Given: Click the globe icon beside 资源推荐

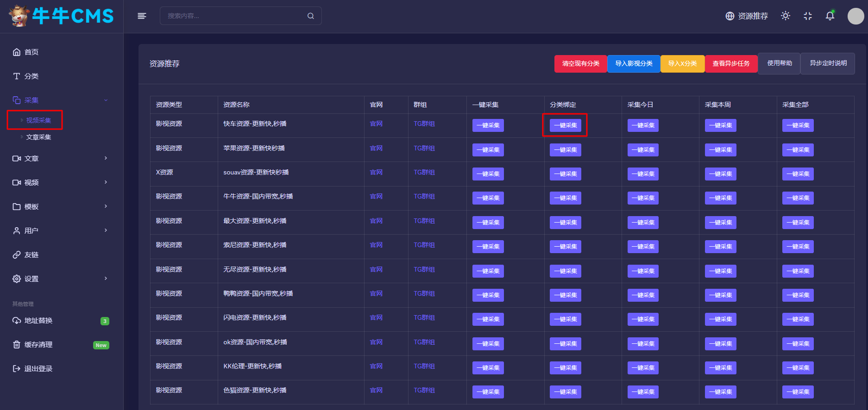Looking at the screenshot, I should [x=730, y=16].
